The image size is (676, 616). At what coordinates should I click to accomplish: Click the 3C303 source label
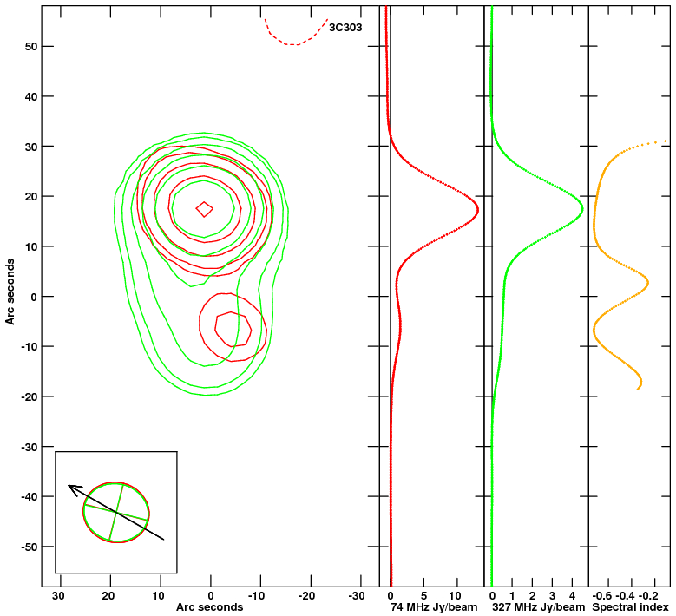[345, 28]
